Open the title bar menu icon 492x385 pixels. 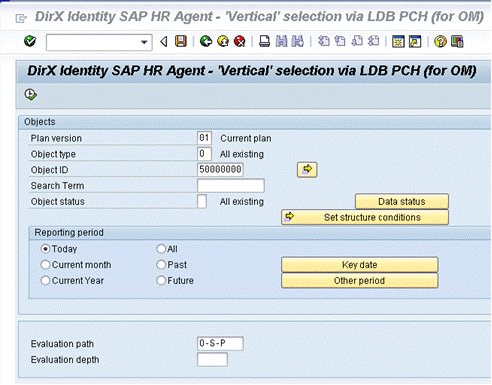point(21,18)
